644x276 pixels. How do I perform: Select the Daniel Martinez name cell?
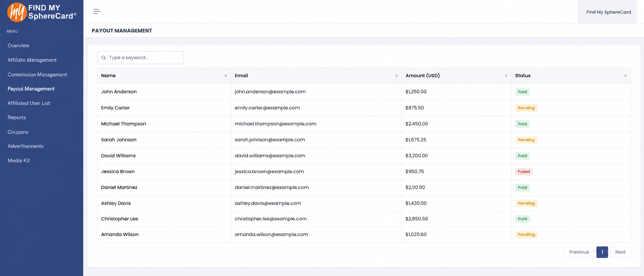tap(164, 188)
